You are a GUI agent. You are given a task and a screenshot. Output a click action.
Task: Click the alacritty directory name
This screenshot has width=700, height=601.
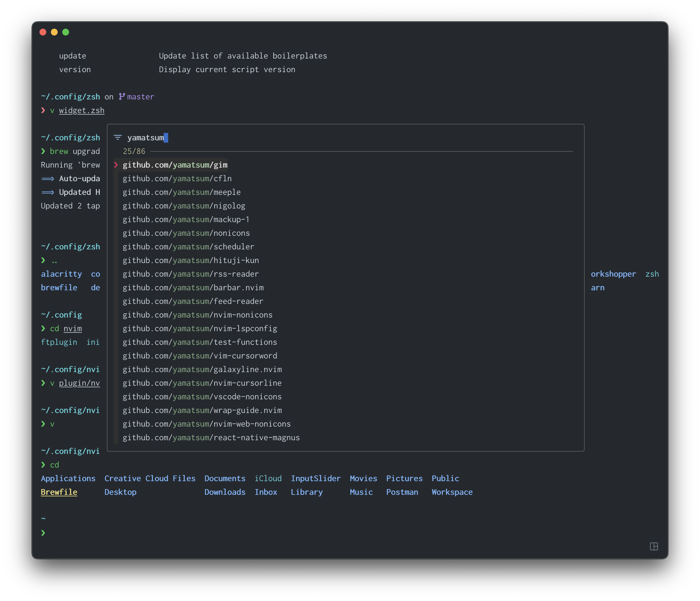tap(61, 274)
